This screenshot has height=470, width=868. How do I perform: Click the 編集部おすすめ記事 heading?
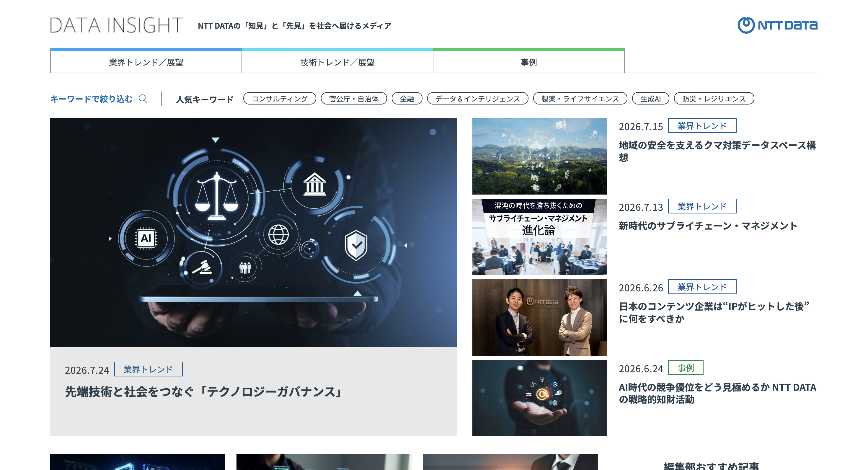point(711,466)
